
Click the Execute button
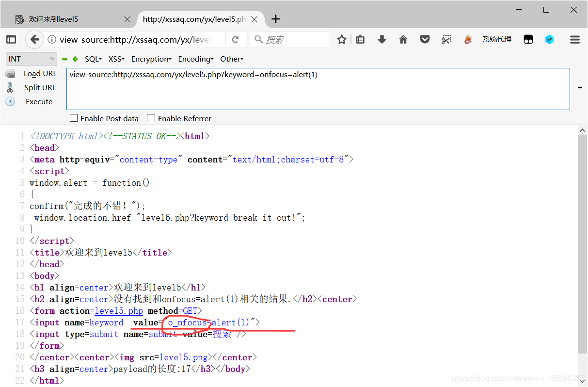click(x=39, y=102)
